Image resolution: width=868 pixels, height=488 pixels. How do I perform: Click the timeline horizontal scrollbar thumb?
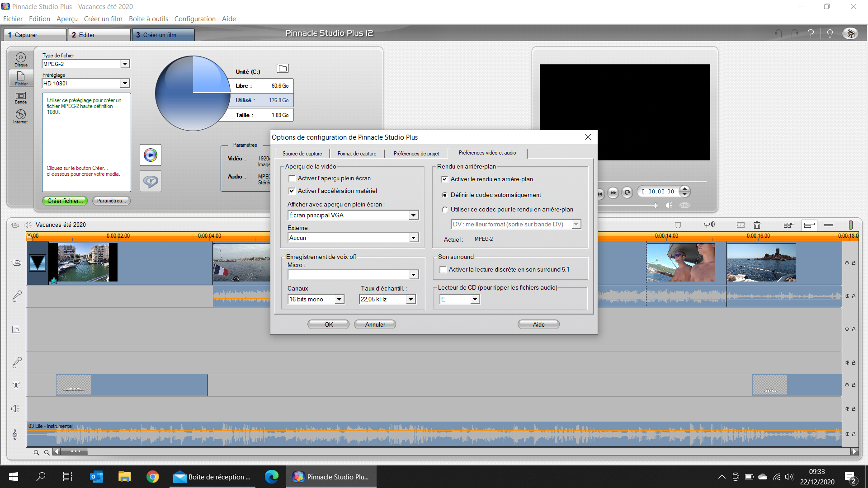click(74, 451)
